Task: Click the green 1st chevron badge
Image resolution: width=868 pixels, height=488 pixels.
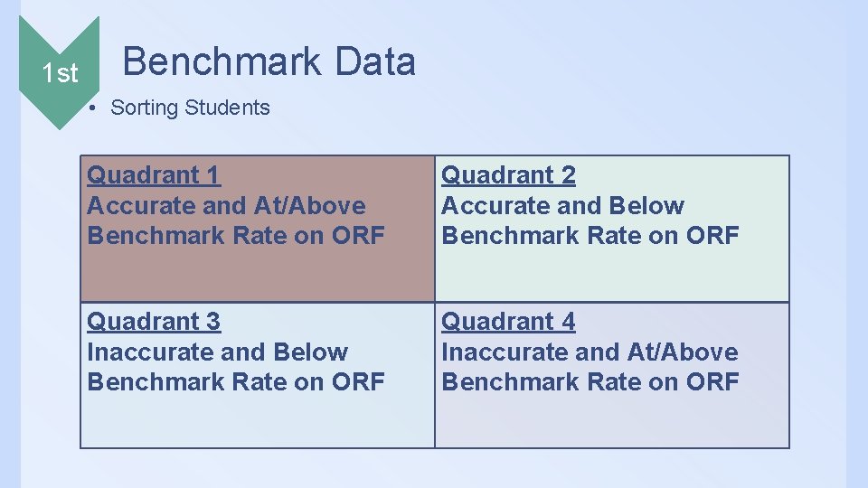Action: point(60,72)
